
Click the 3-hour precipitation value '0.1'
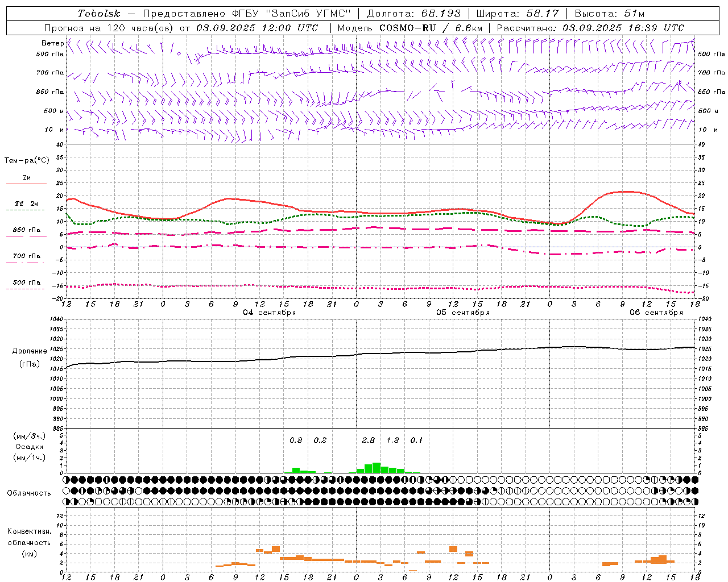(x=417, y=440)
